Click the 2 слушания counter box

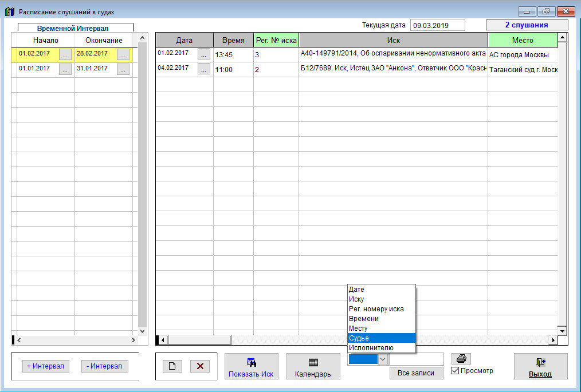[527, 25]
